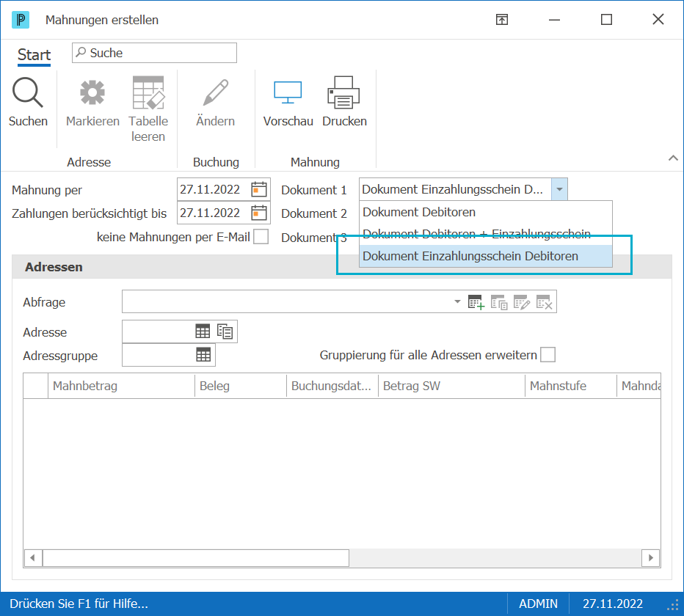Image resolution: width=684 pixels, height=616 pixels.
Task: Choose Dokument Debitoren from the list
Action: pyautogui.click(x=486, y=213)
